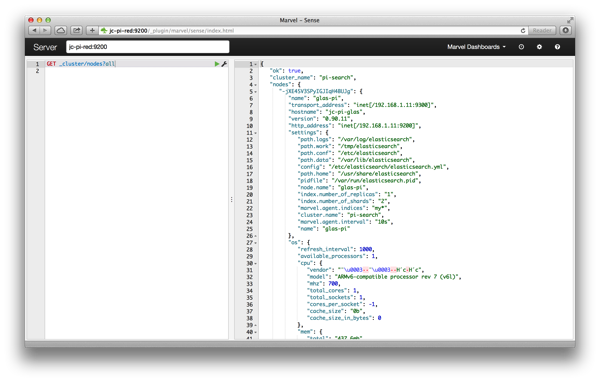Click the "index.number_of_shards" line
Viewport: 600px width, 382px height.
pyautogui.click(x=344, y=201)
